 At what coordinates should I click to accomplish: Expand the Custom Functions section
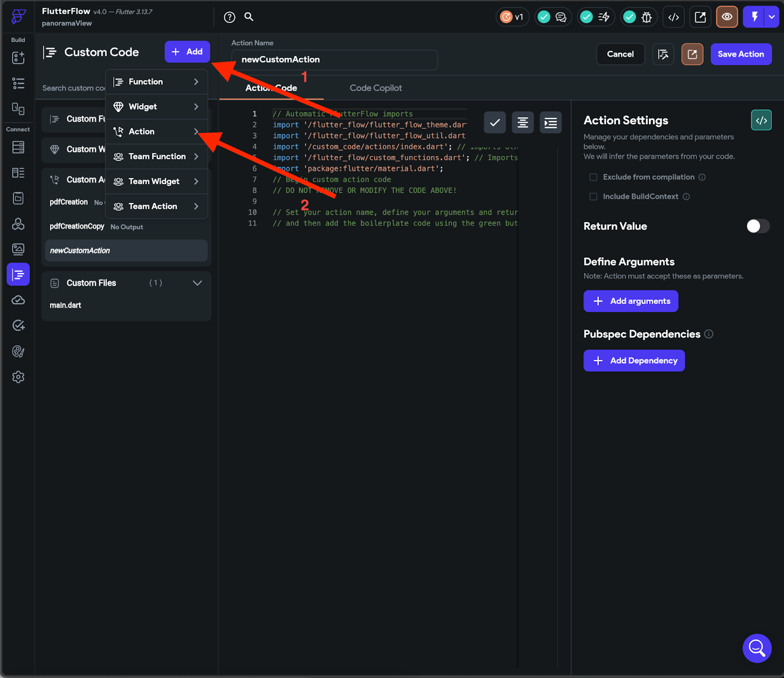coord(73,119)
